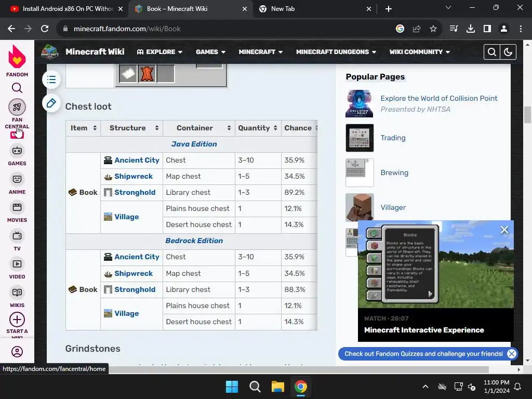Image resolution: width=532 pixels, height=399 pixels.
Task: Open Wikis book icon in sidebar
Action: pyautogui.click(x=17, y=292)
